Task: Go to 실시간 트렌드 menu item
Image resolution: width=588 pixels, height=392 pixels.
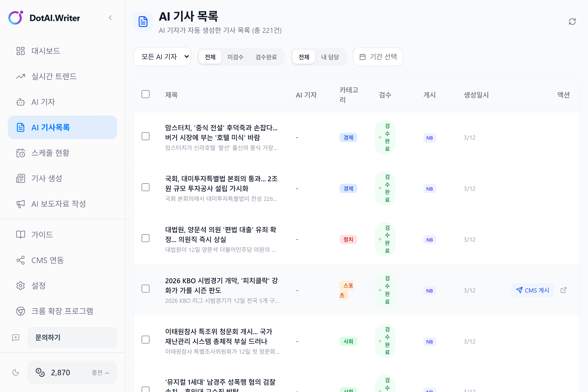Action: (x=62, y=76)
